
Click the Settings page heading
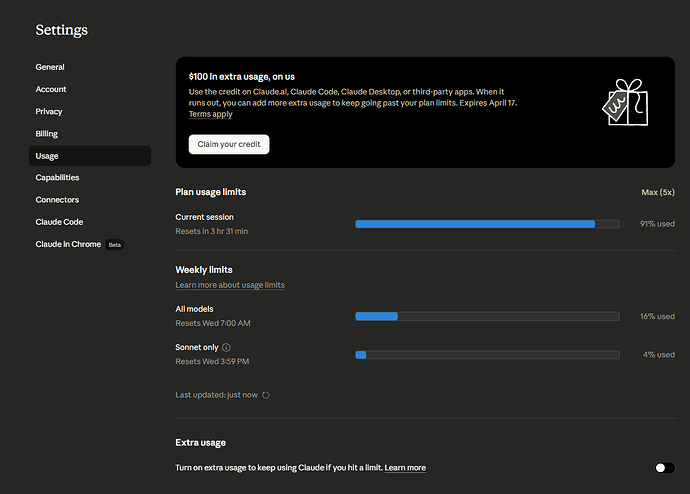[x=62, y=30]
